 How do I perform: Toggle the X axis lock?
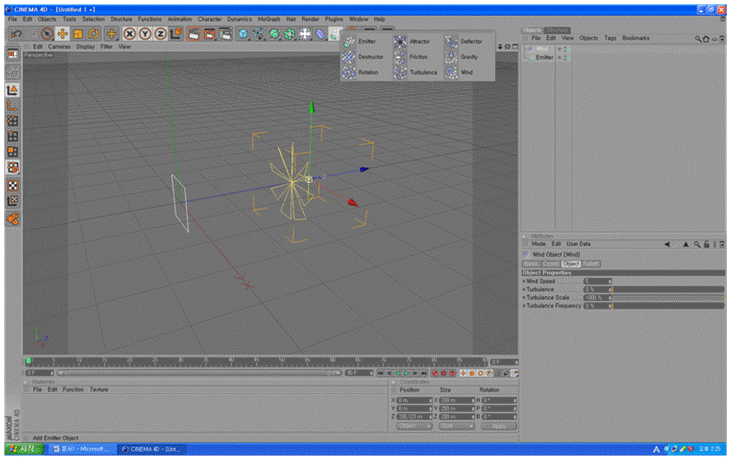point(129,34)
